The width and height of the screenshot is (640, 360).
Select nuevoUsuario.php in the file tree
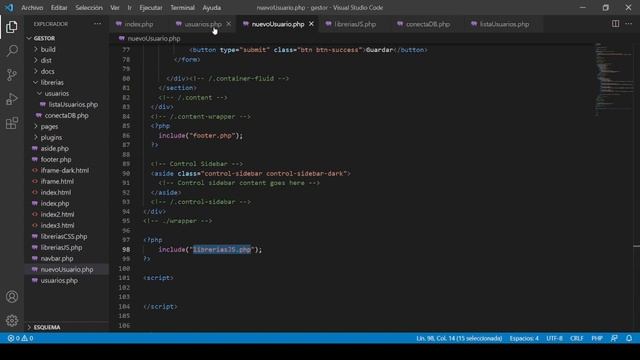point(67,270)
